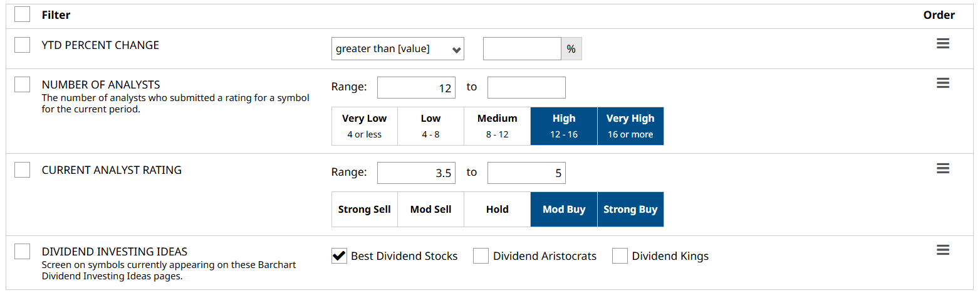Uncheck Best Dividend Stocks option

(x=339, y=255)
